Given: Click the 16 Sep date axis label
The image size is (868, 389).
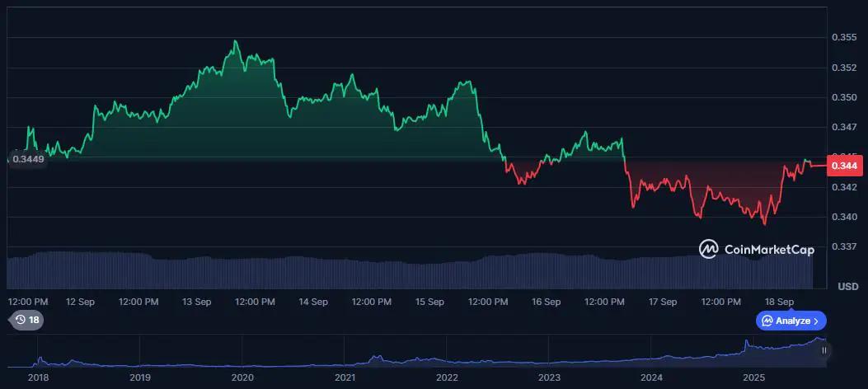Looking at the screenshot, I should click(547, 302).
